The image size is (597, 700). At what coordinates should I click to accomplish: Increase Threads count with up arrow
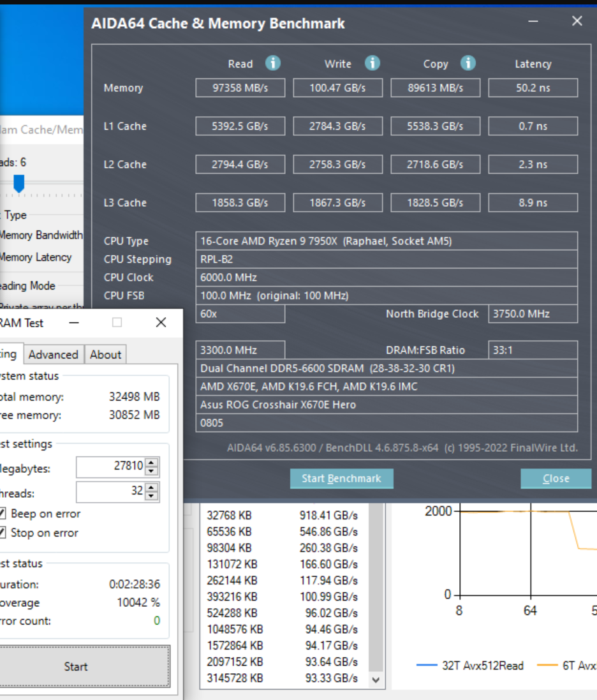point(151,488)
